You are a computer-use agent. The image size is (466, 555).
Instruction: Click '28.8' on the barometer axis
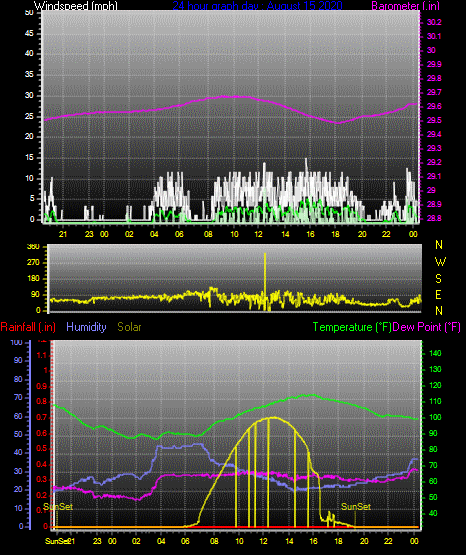[434, 218]
